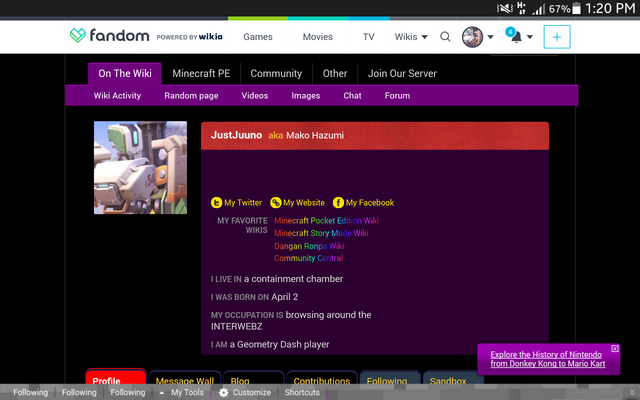640x400 pixels.
Task: Click the Bastion profile picture
Action: [140, 167]
